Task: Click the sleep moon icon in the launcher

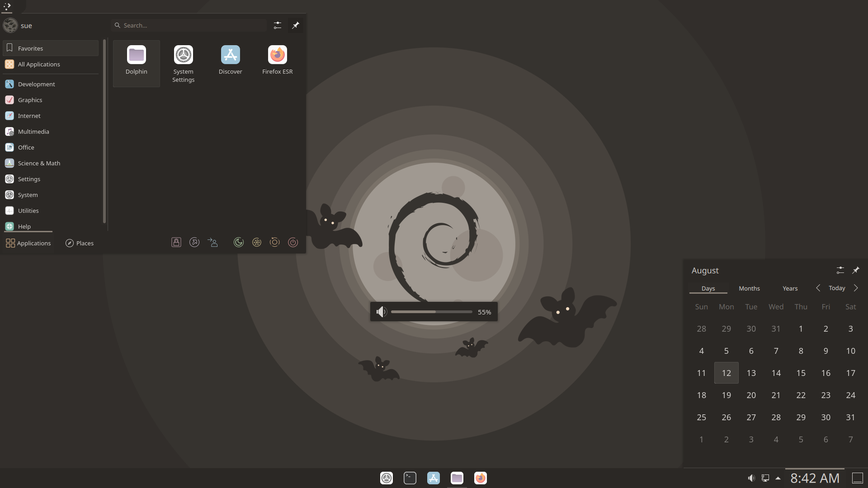Action: coord(239,243)
